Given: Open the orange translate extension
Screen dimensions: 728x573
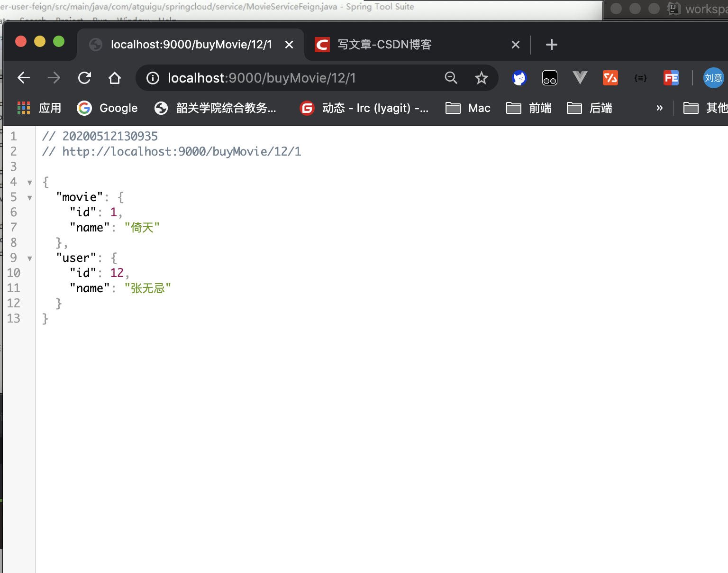Looking at the screenshot, I should (x=610, y=78).
